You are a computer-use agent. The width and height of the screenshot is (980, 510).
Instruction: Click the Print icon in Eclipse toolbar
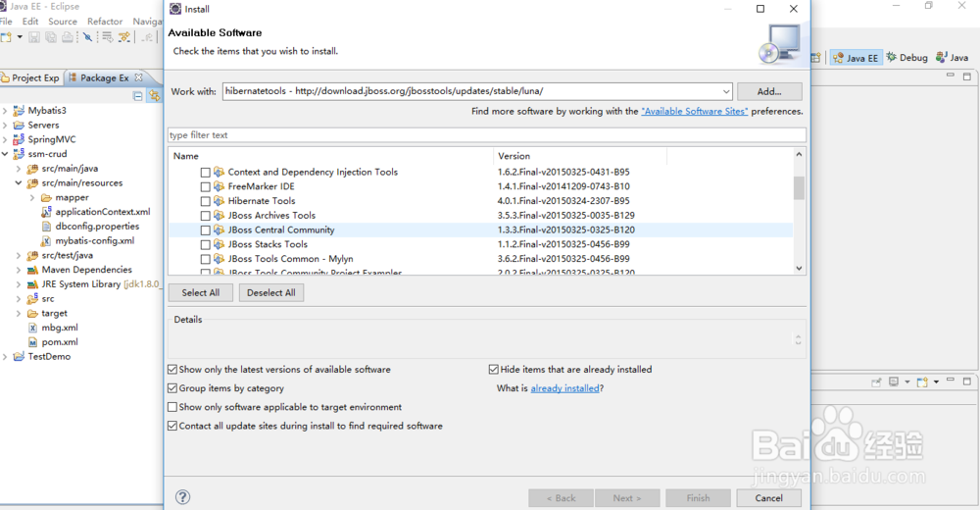67,37
